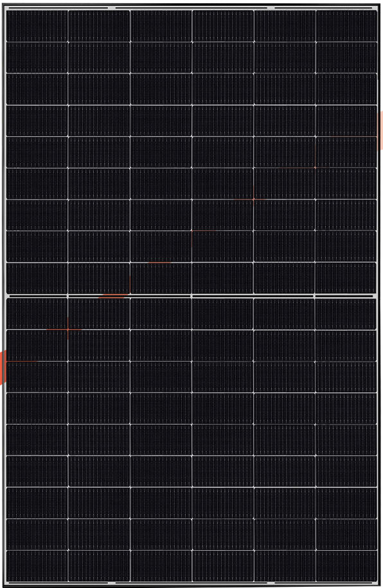This screenshot has height=588, width=383.
Task: Select the bottom-right solar cell
Action: 346,566
